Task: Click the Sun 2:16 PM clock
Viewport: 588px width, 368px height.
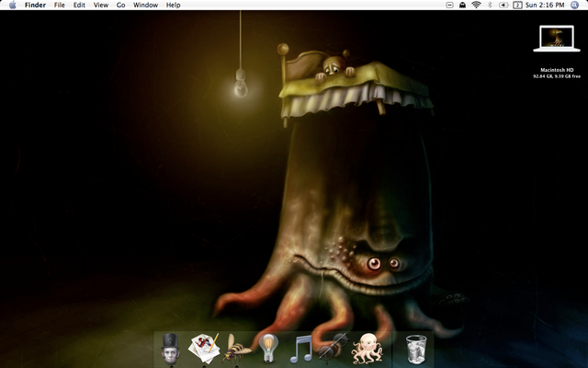Action: tap(545, 6)
